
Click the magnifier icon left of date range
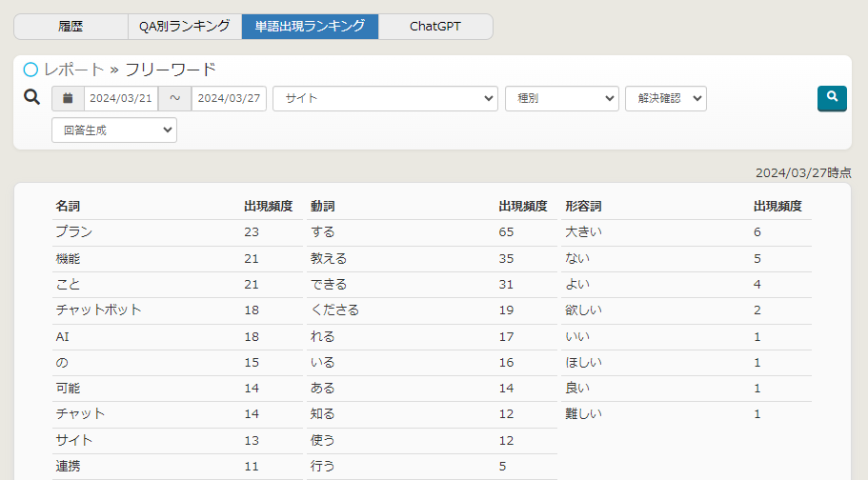click(x=31, y=97)
